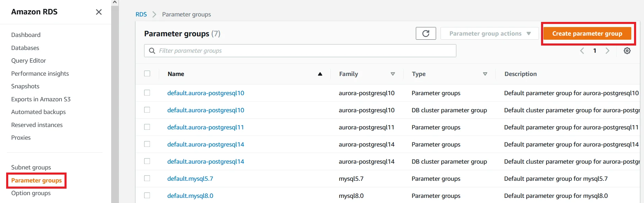
Task: Open Dashboard in sidebar
Action: pos(26,35)
